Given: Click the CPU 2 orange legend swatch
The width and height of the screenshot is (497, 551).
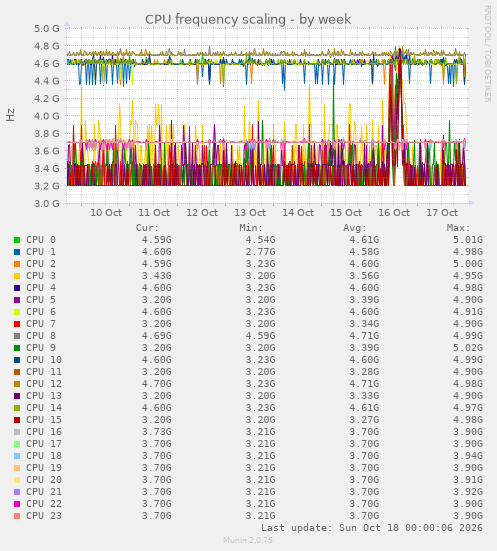Looking at the screenshot, I should click(17, 264).
